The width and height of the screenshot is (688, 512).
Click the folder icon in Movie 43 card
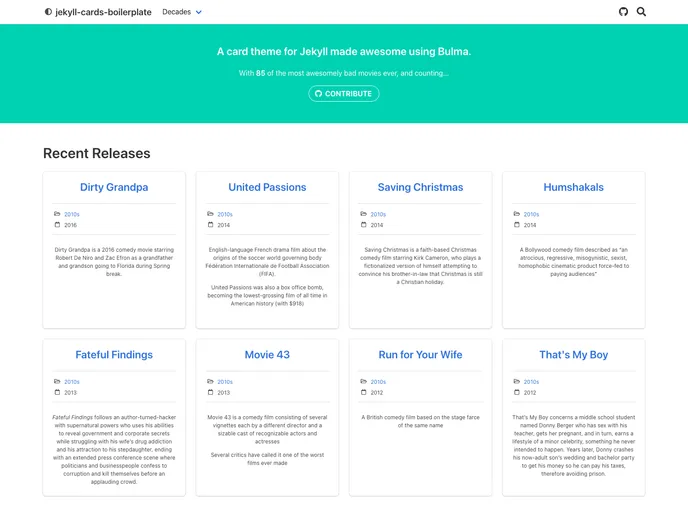coord(210,382)
